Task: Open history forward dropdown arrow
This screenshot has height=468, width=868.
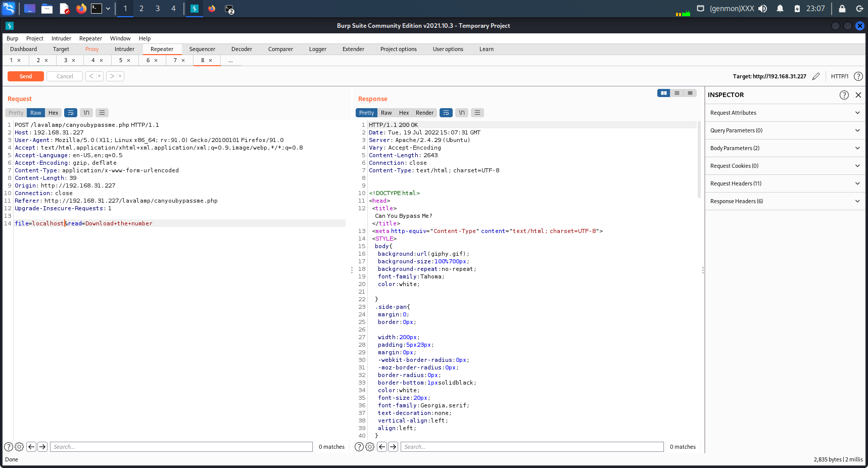Action: tap(120, 76)
